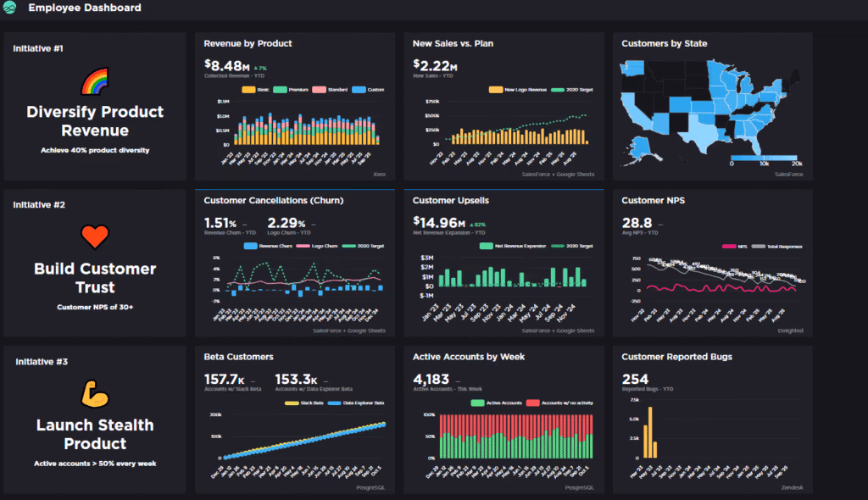Viewport: 868px width, 500px height.
Task: Click the 28.8 Avg NPS value
Action: (637, 223)
